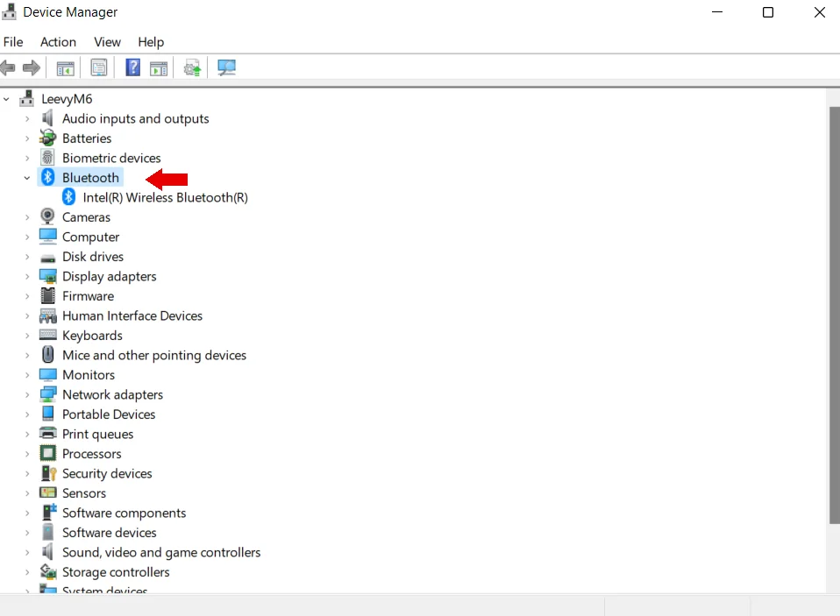The height and width of the screenshot is (616, 840).
Task: Select the Keyboards label
Action: tap(92, 336)
